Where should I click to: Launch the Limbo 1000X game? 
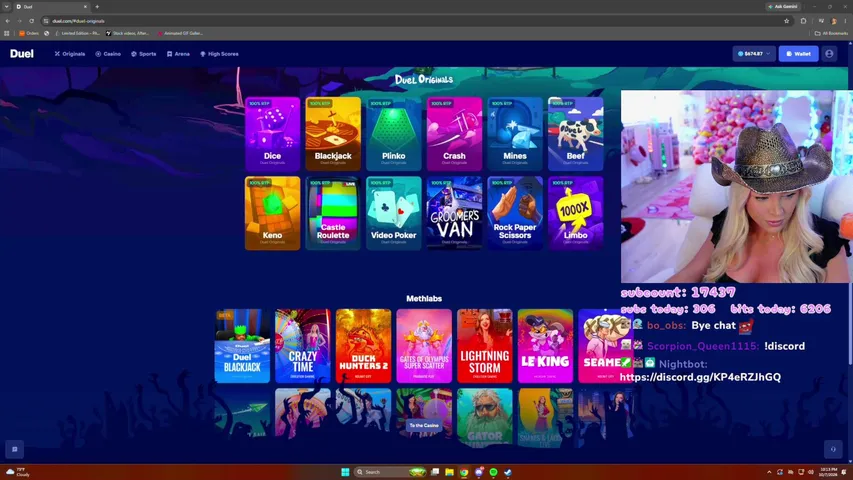pyautogui.click(x=576, y=213)
